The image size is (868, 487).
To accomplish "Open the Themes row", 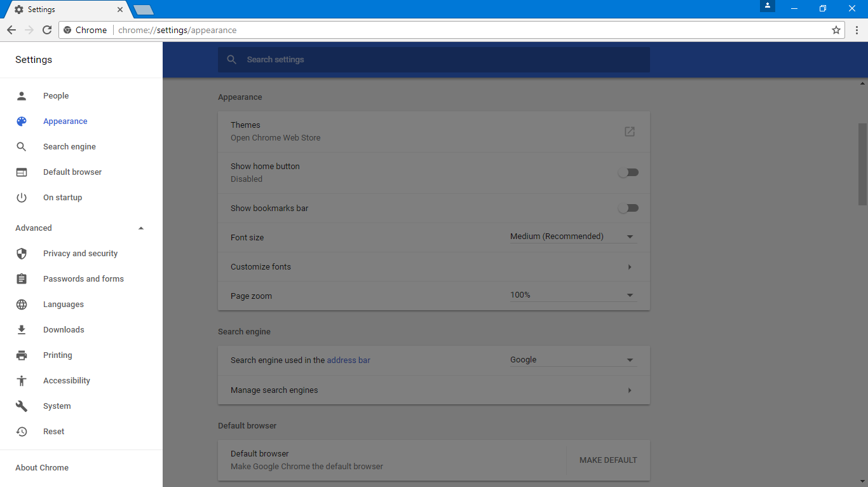I will tap(434, 132).
